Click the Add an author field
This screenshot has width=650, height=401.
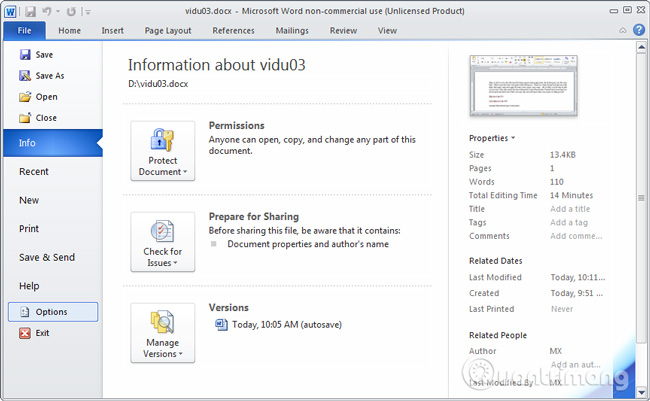tap(575, 365)
